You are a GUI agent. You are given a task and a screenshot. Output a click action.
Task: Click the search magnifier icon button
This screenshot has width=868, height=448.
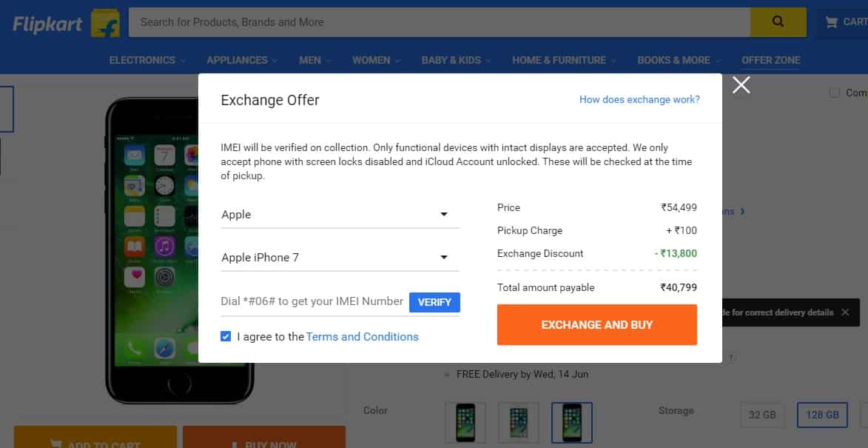click(778, 22)
